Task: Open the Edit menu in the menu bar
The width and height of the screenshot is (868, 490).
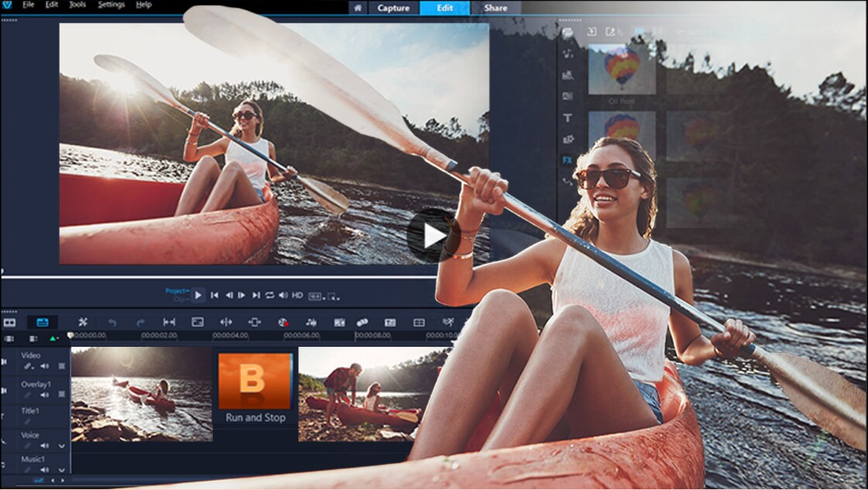Action: click(51, 5)
